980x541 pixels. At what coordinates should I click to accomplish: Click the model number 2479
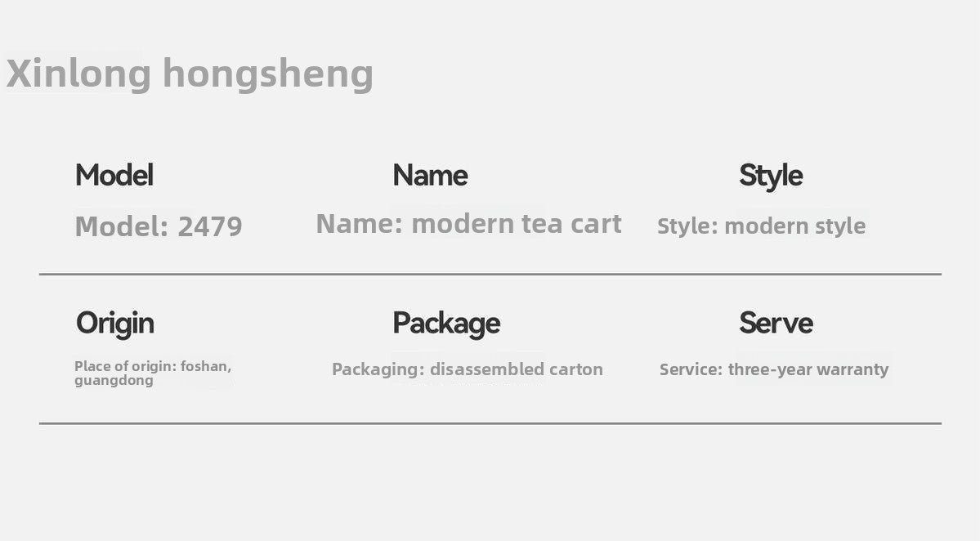click(x=210, y=226)
